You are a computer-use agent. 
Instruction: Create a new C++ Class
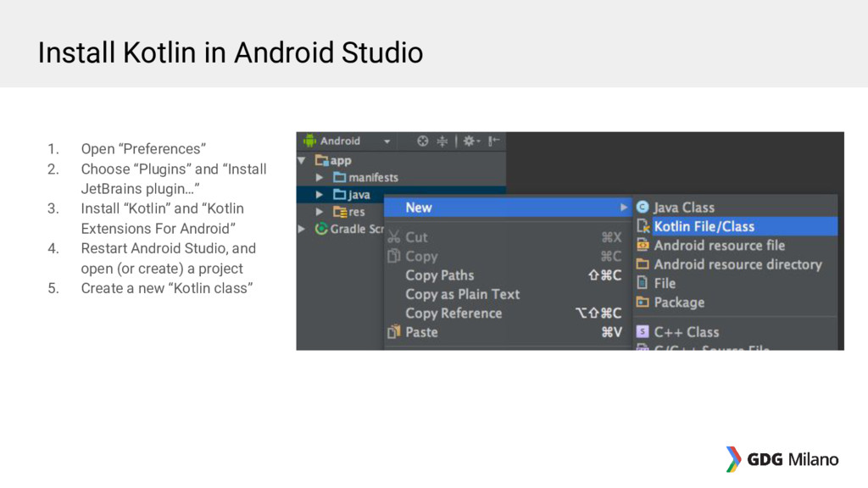(735, 332)
